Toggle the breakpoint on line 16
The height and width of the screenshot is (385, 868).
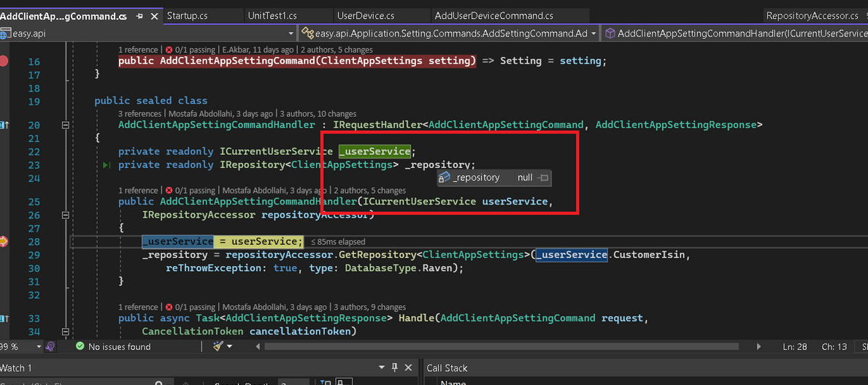click(4, 61)
